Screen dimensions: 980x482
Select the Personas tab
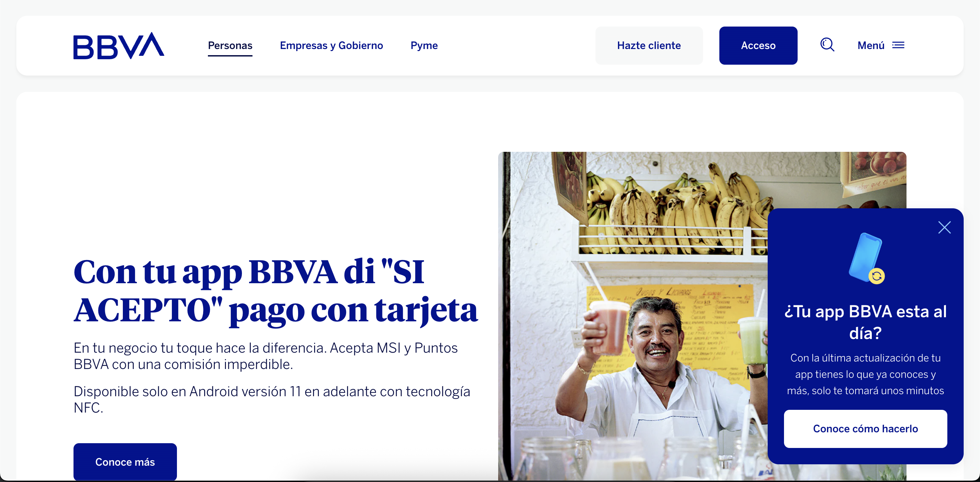click(230, 46)
